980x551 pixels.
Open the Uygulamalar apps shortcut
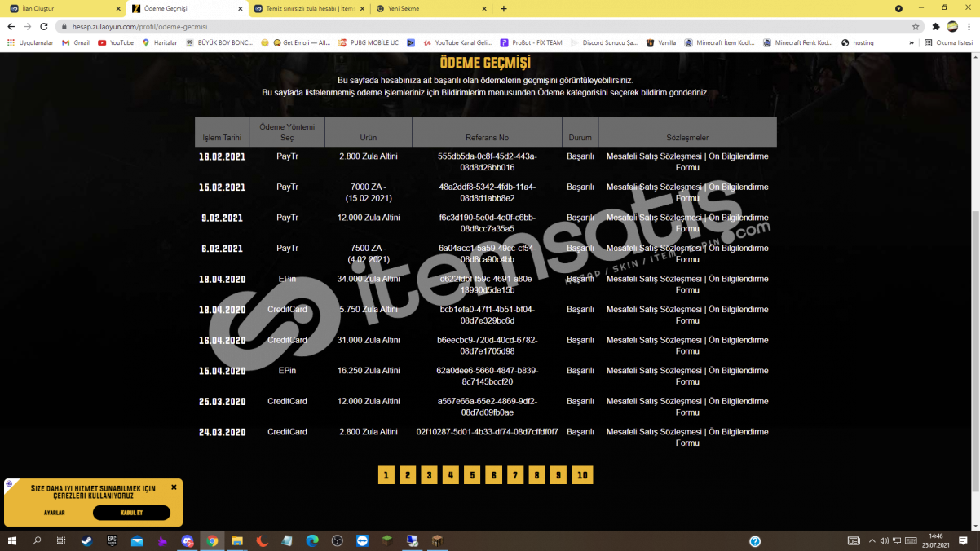point(29,42)
